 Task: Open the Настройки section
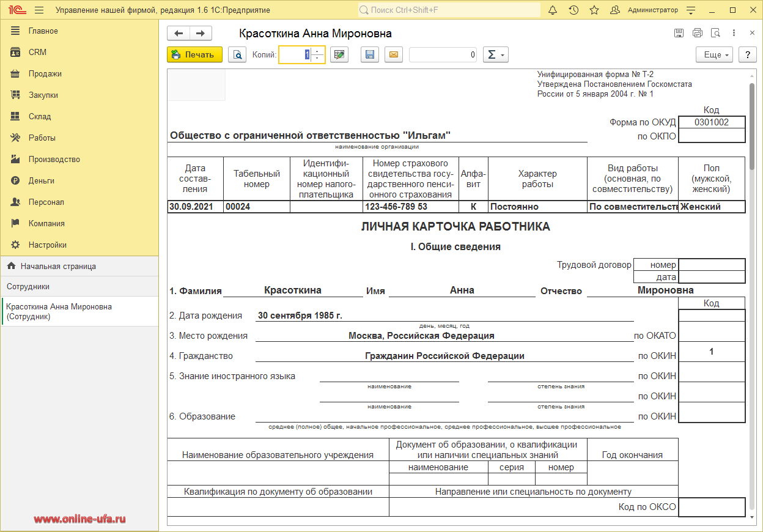pos(79,245)
